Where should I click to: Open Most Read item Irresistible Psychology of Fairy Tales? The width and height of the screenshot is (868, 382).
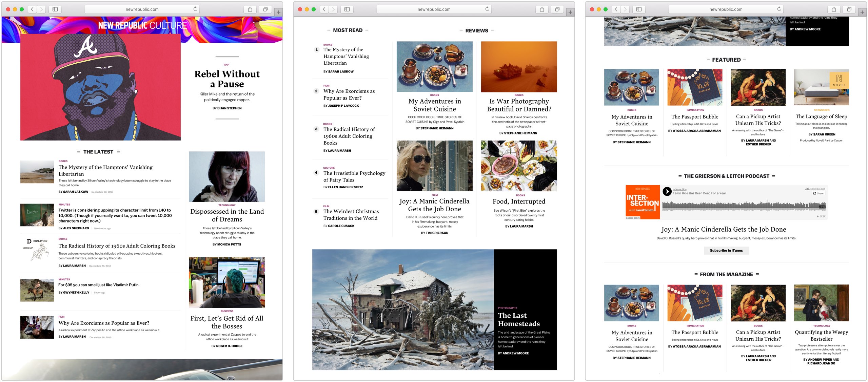click(x=354, y=176)
